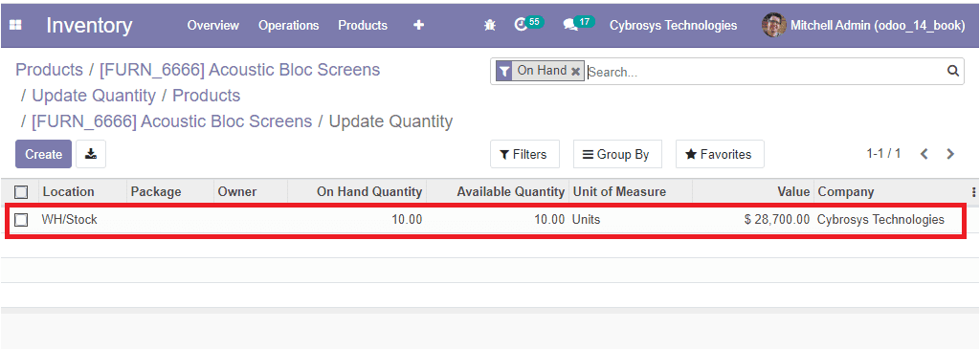The height and width of the screenshot is (350, 980).
Task: Click the download export icon button
Action: [x=91, y=154]
